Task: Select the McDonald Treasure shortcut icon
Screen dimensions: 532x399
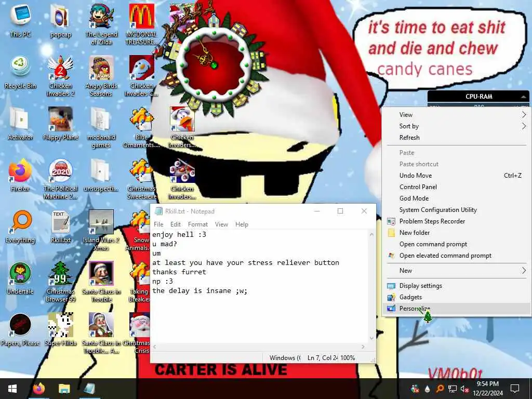Action: tap(141, 24)
